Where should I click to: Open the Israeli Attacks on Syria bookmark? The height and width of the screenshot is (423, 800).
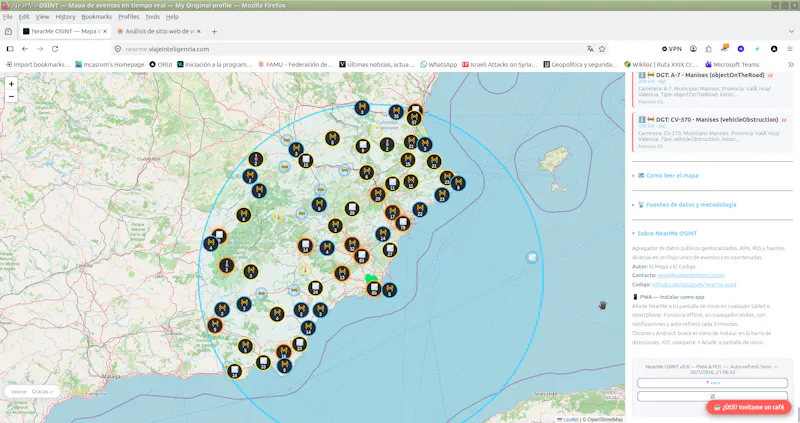point(499,64)
